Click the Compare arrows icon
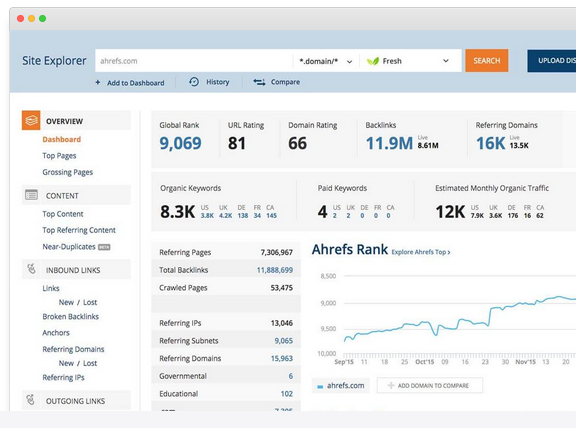The width and height of the screenshot is (576, 428). click(x=259, y=82)
